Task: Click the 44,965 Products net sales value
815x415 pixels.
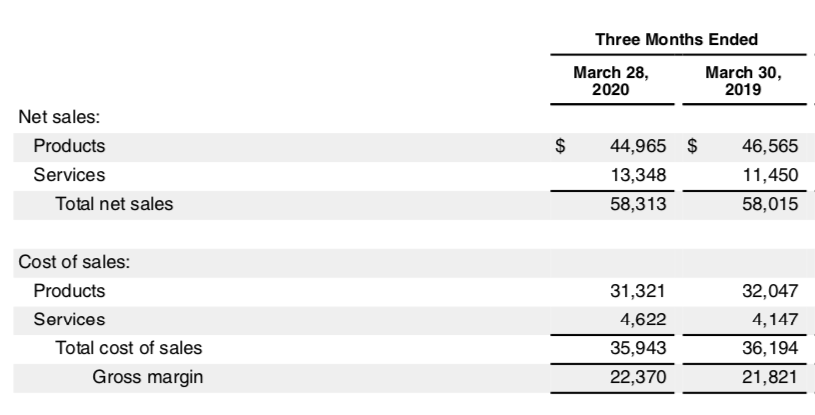Action: (638, 146)
